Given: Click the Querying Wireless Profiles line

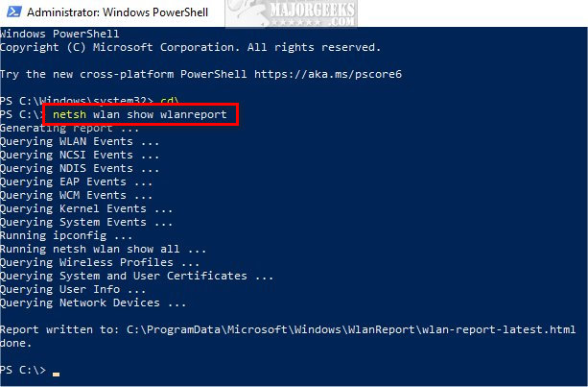Looking at the screenshot, I should 100,263.
